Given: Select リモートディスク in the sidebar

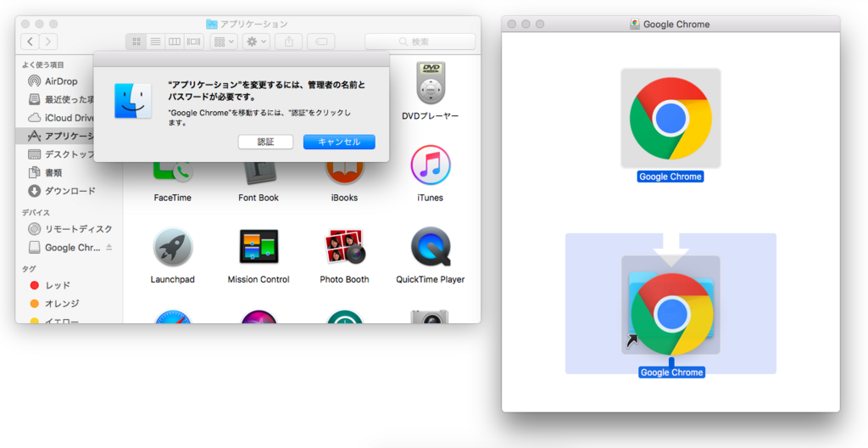Looking at the screenshot, I should (70, 229).
